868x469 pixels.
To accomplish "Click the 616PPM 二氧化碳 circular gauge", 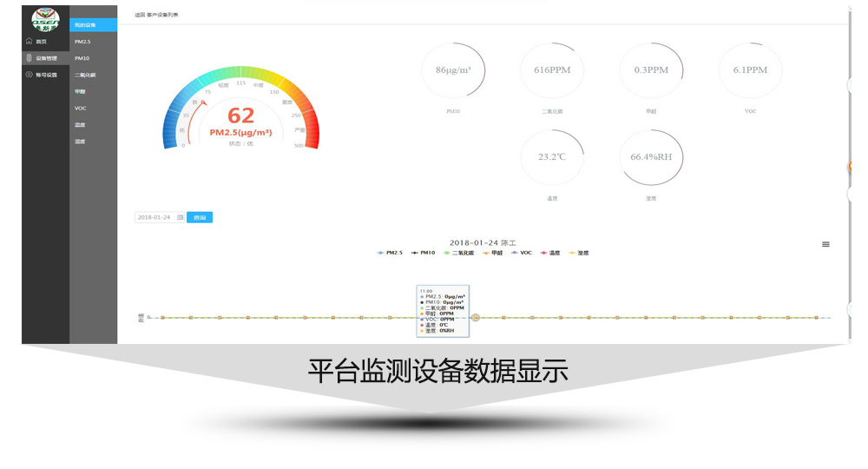I will [552, 70].
